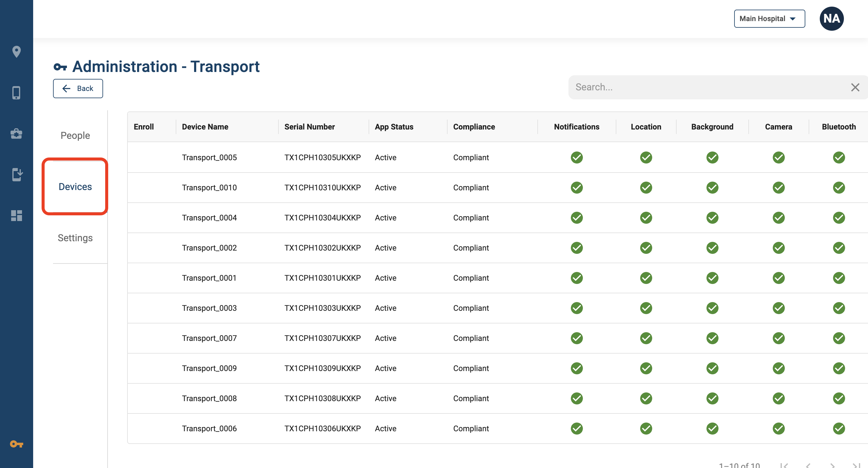Click Notifications checkmark for Transport_0005

[x=577, y=157]
